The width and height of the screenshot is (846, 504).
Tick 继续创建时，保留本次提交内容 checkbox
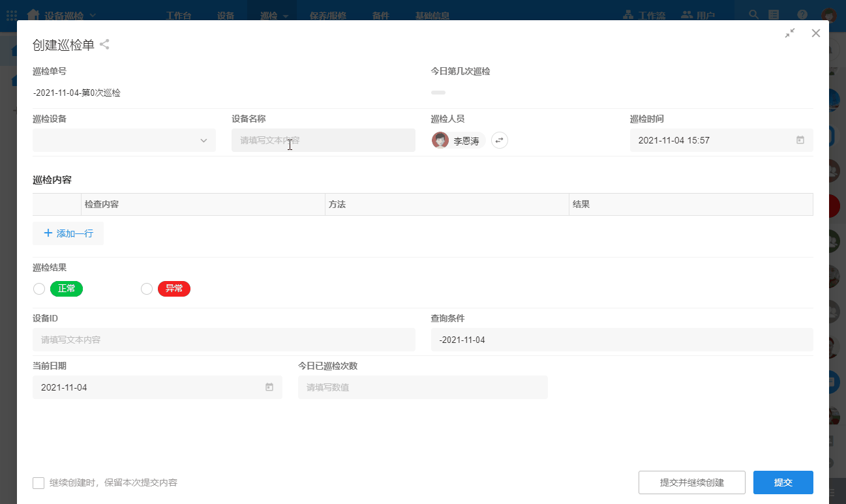click(38, 483)
